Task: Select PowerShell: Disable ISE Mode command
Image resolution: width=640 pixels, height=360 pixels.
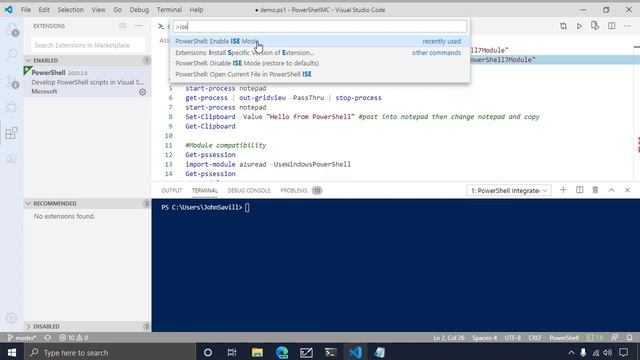Action: (320, 63)
